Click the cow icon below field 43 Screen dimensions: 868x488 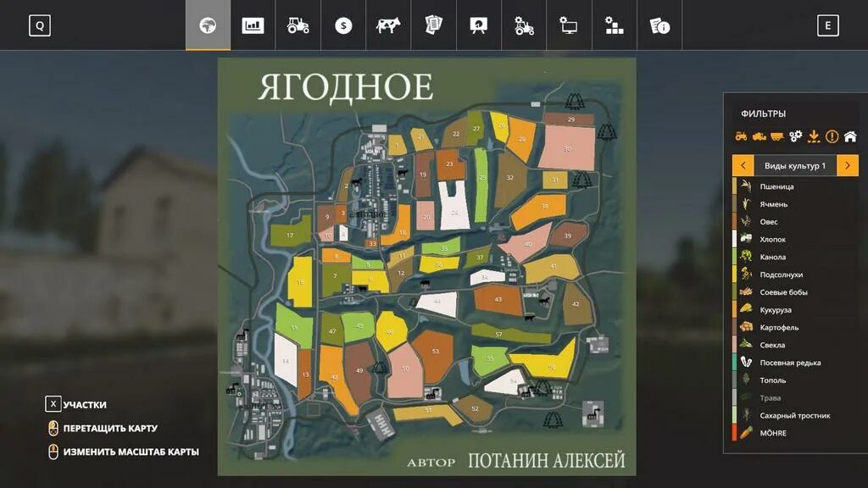(530, 319)
